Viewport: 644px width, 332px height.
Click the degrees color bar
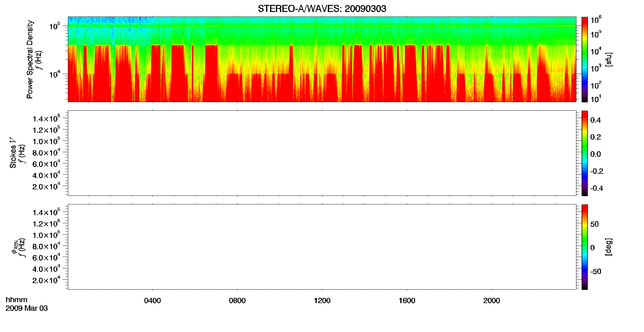pyautogui.click(x=585, y=247)
